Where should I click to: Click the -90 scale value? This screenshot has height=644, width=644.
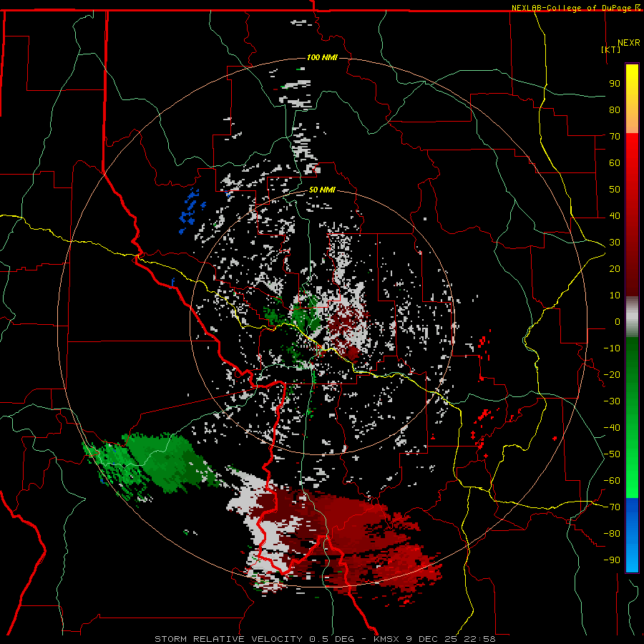(x=612, y=560)
